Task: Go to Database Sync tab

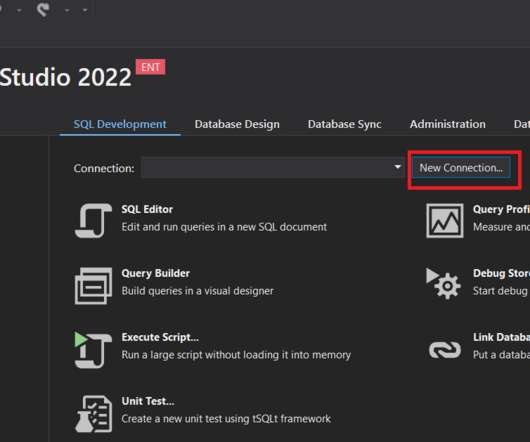Action: (345, 124)
